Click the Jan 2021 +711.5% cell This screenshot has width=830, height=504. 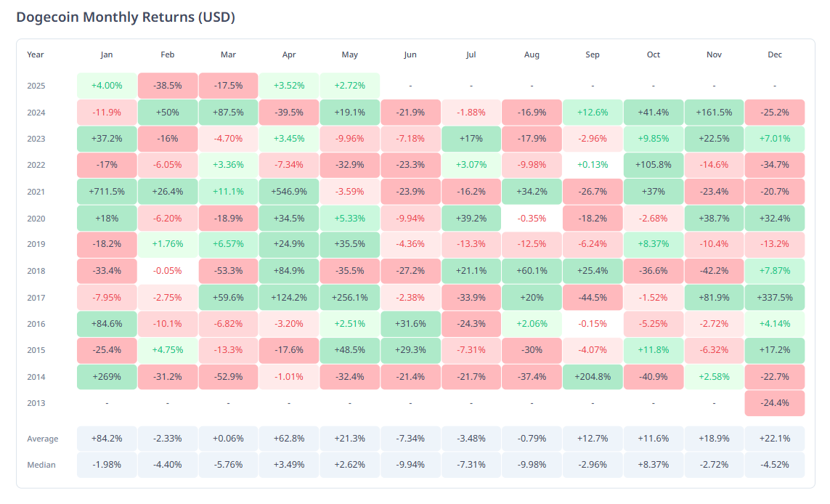pos(107,192)
